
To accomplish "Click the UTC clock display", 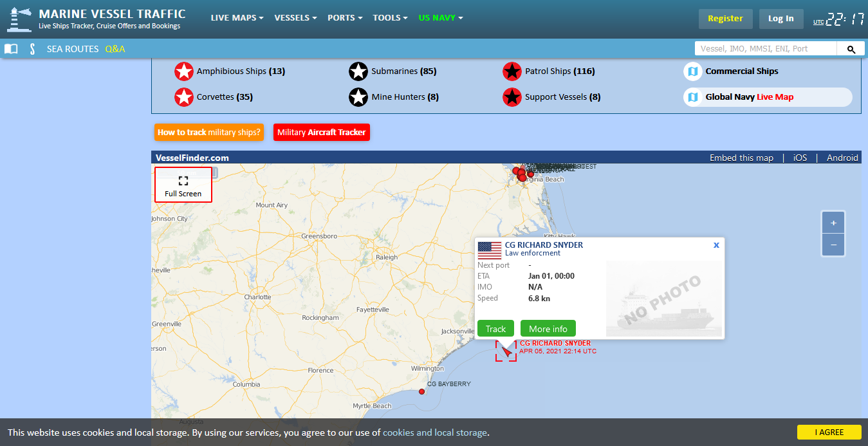I will click(x=838, y=19).
